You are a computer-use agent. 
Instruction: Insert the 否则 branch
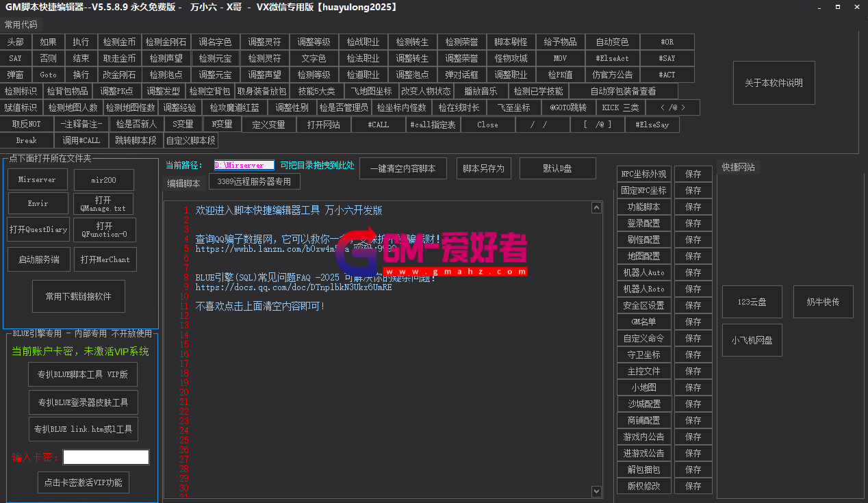pos(48,58)
